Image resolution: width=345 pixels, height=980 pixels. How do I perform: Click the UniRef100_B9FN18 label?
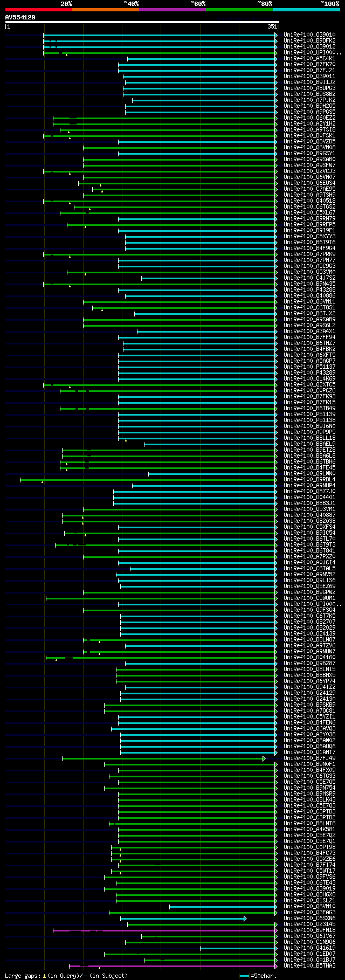tap(309, 930)
